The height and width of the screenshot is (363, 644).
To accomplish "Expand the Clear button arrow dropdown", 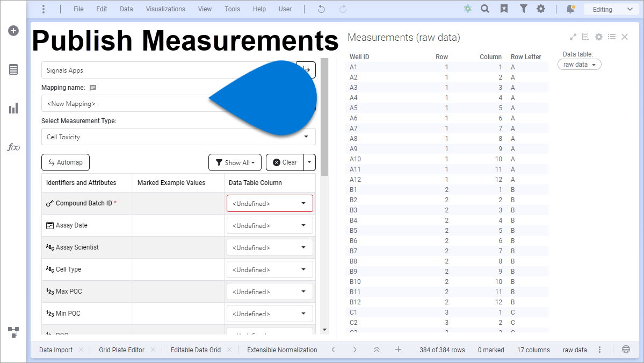I will pyautogui.click(x=310, y=162).
